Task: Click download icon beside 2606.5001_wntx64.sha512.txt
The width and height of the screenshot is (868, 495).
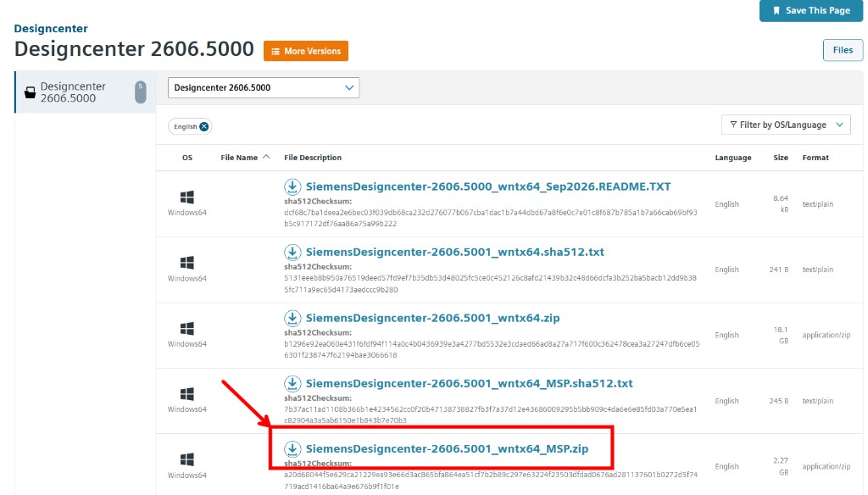Action: click(292, 253)
